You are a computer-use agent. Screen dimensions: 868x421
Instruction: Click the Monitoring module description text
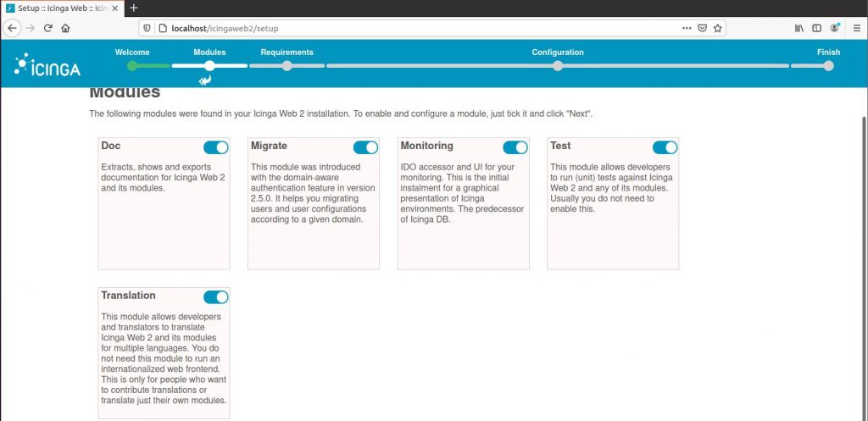pyautogui.click(x=462, y=193)
